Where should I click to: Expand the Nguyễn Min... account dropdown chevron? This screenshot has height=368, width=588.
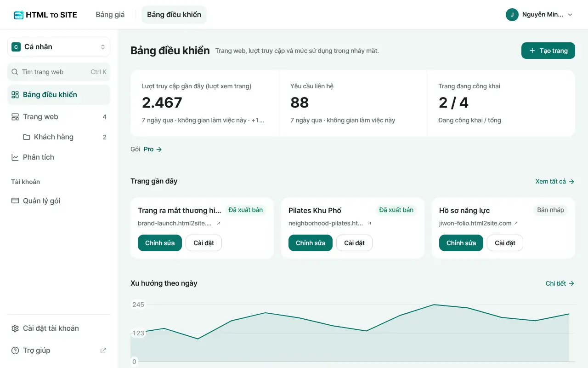pos(570,15)
